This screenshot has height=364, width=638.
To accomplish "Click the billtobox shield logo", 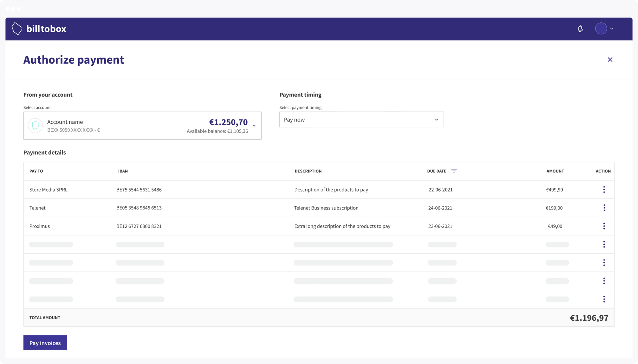I will point(17,28).
